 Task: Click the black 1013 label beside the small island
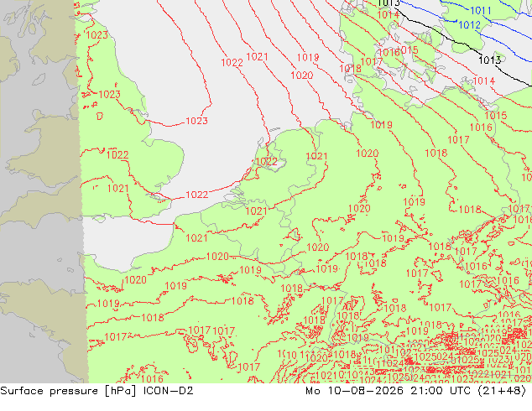(x=489, y=60)
